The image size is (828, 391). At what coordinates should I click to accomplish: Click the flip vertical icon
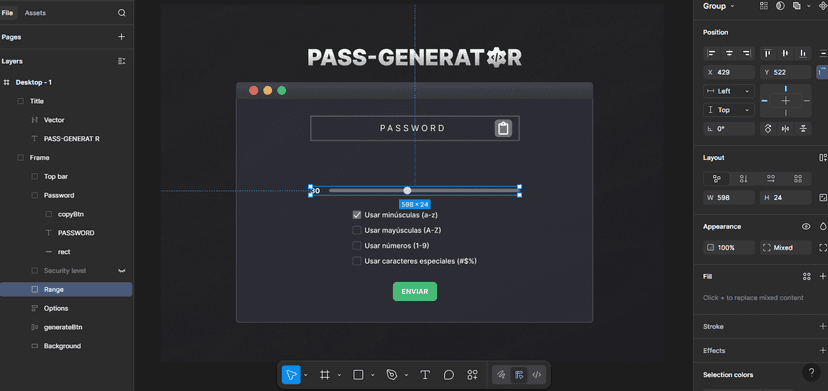pos(803,128)
